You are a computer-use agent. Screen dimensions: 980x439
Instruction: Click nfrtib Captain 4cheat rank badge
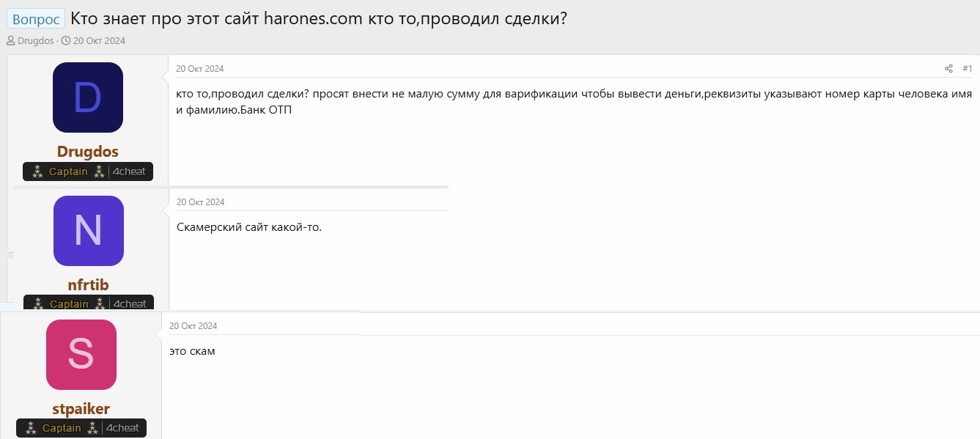pyautogui.click(x=89, y=303)
